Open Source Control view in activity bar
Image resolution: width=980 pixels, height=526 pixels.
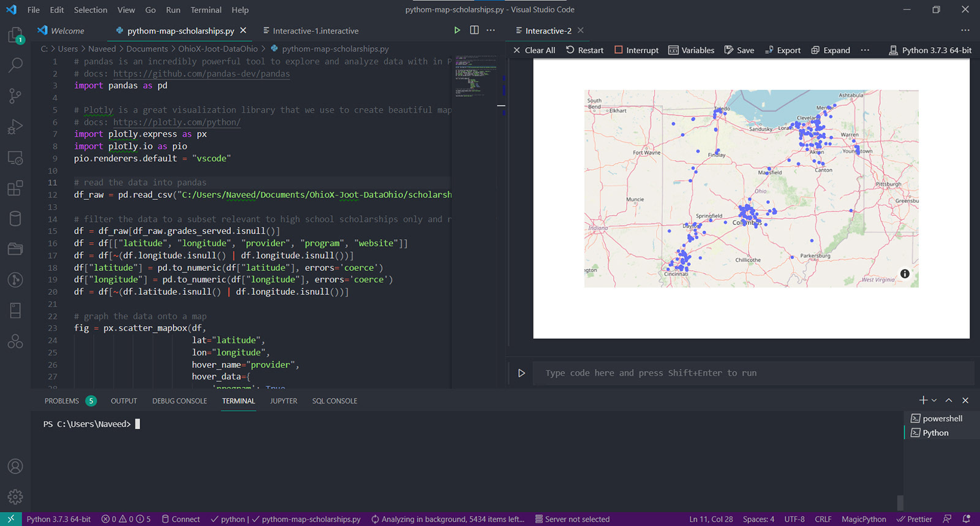point(15,96)
